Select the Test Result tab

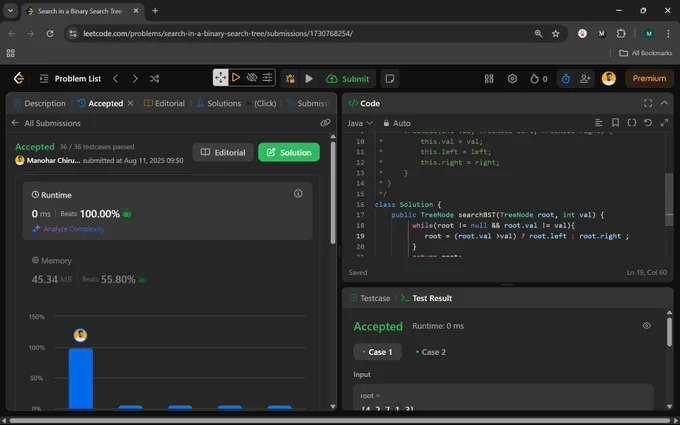[427, 298]
